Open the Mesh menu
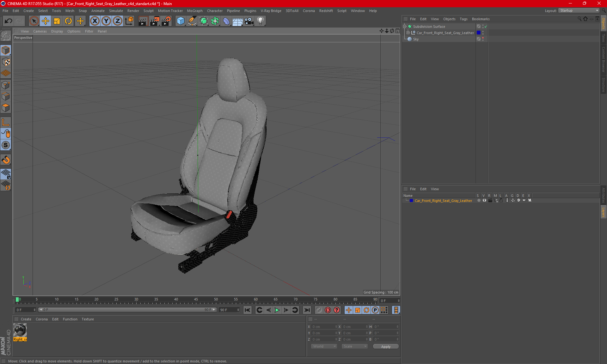This screenshot has height=364, width=607. tap(70, 11)
